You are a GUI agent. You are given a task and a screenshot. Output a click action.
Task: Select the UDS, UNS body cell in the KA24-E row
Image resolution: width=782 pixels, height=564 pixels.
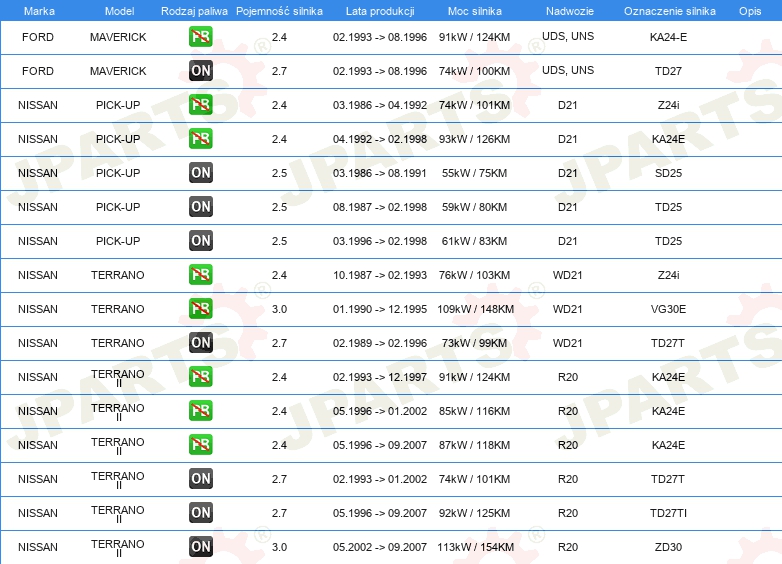tap(567, 37)
